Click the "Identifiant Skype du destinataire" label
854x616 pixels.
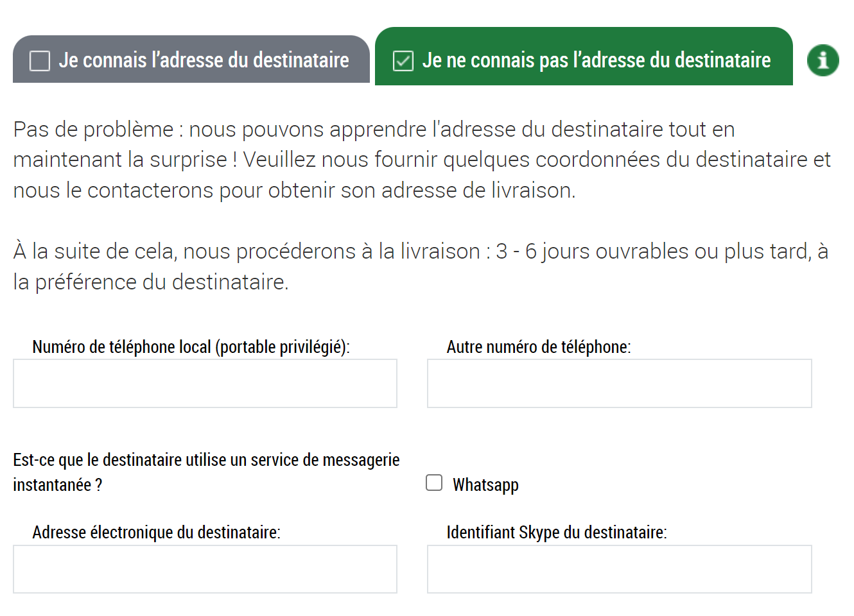tap(558, 532)
